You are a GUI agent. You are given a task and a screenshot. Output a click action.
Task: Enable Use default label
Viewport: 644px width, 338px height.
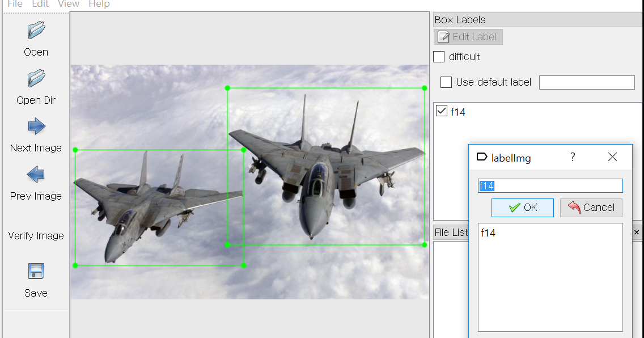click(446, 82)
